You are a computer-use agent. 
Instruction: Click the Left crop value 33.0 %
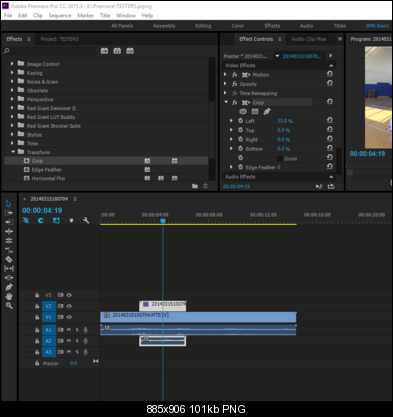pyautogui.click(x=285, y=121)
